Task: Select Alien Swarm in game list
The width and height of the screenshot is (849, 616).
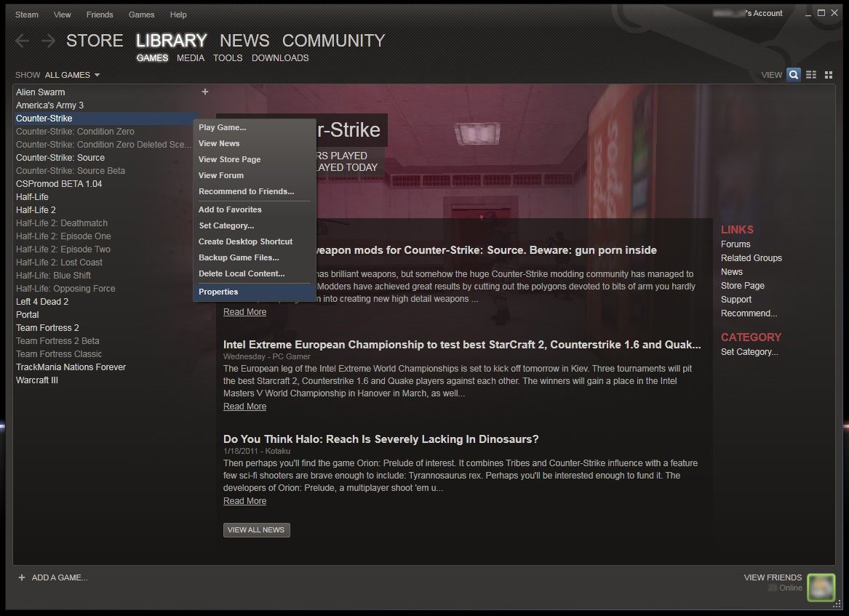Action: 40,92
